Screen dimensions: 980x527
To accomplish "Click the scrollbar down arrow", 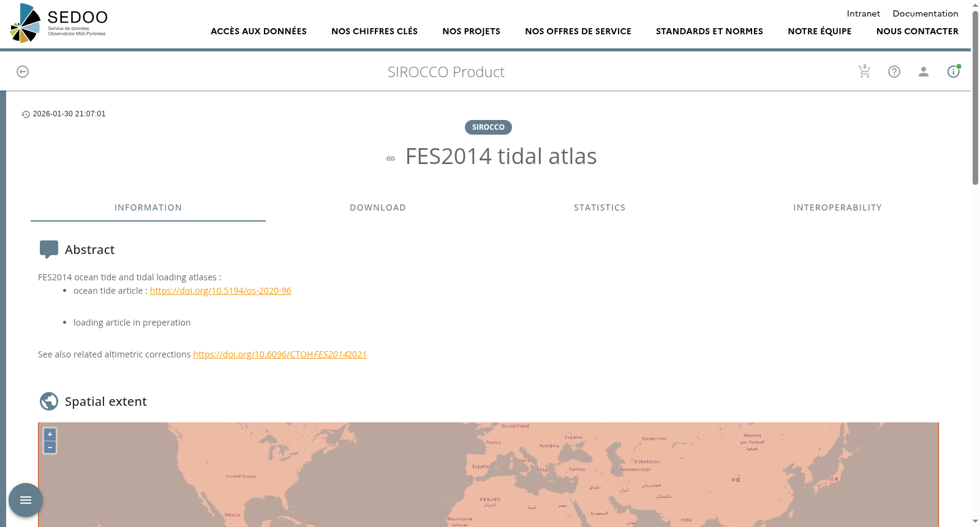I will pyautogui.click(x=975, y=521).
